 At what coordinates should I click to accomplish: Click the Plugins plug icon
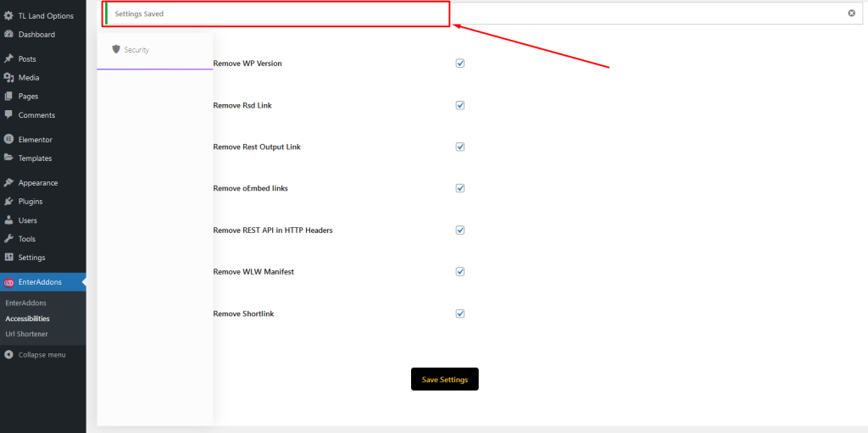click(8, 201)
